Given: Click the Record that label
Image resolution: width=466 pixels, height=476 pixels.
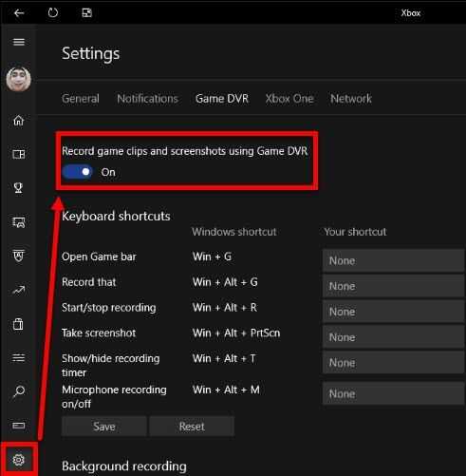Looking at the screenshot, I should 89,282.
